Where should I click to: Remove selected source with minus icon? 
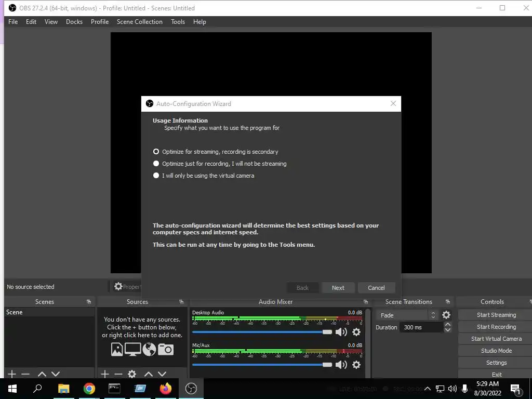(118, 374)
